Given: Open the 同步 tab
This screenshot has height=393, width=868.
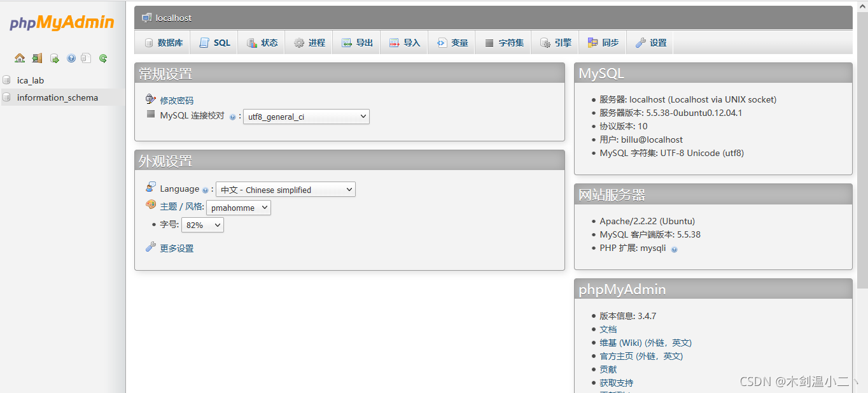Looking at the screenshot, I should click(603, 43).
